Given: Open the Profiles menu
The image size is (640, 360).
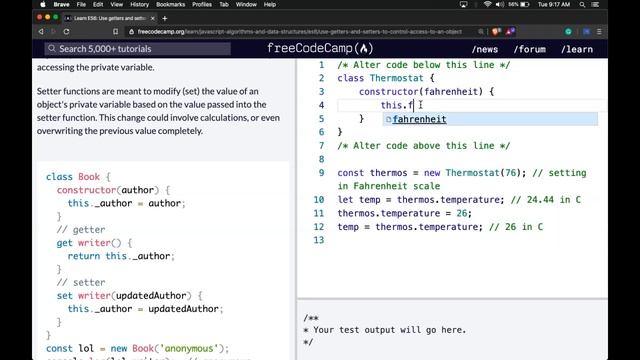Looking at the screenshot, I should tap(202, 4).
